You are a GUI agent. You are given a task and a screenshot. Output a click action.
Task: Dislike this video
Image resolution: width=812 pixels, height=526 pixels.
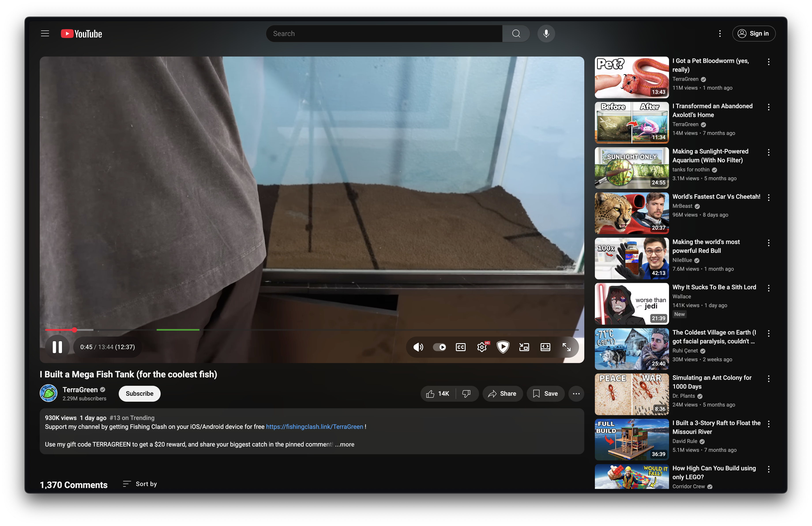coord(466,394)
